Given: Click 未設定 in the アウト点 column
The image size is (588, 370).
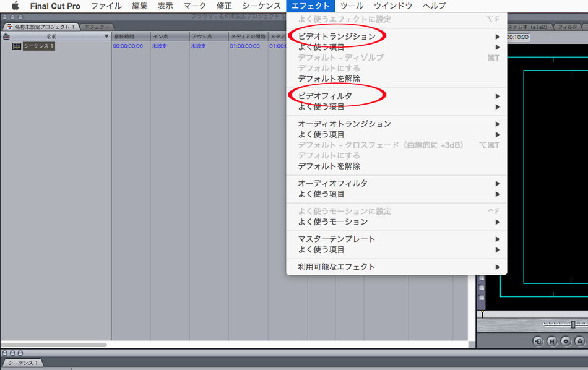Looking at the screenshot, I should click(199, 46).
